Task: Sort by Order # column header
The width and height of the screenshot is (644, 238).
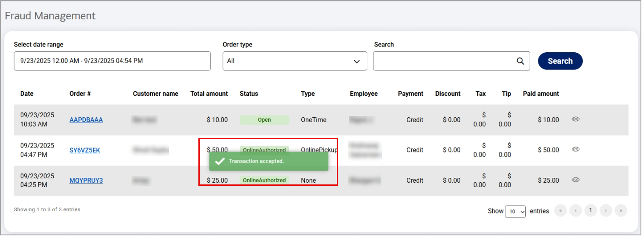Action: click(x=80, y=94)
